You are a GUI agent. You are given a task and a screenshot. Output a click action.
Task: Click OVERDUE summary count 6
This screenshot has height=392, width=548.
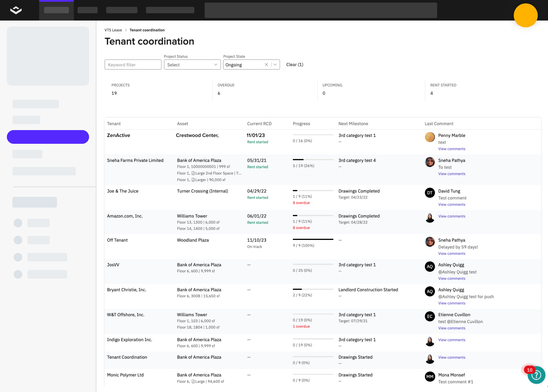tap(219, 93)
